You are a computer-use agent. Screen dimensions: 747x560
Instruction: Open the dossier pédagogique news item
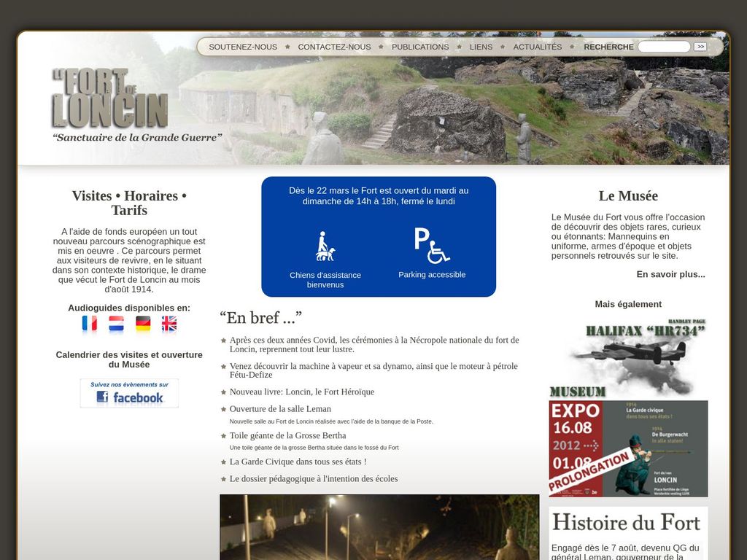tap(314, 479)
